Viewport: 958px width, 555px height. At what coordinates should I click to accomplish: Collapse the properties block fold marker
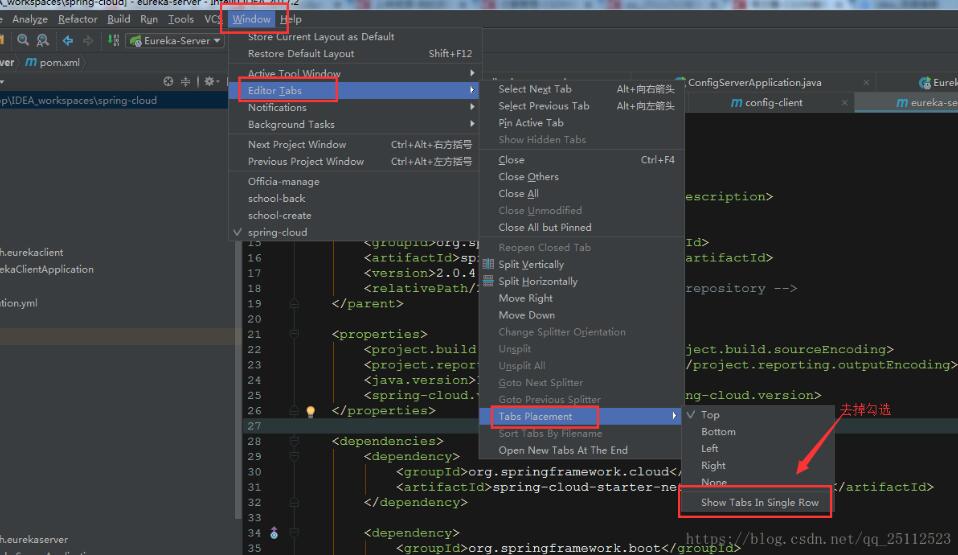point(294,334)
